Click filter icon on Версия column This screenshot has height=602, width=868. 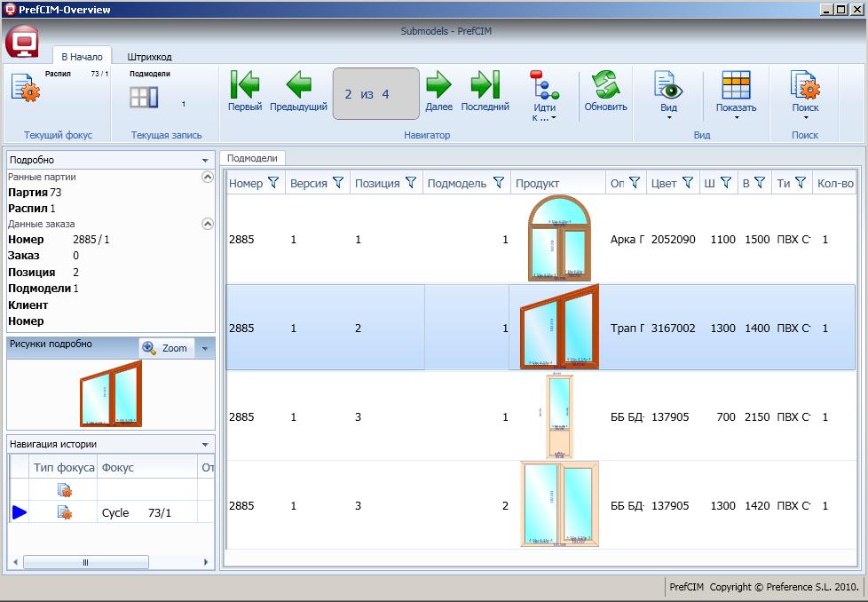click(338, 183)
